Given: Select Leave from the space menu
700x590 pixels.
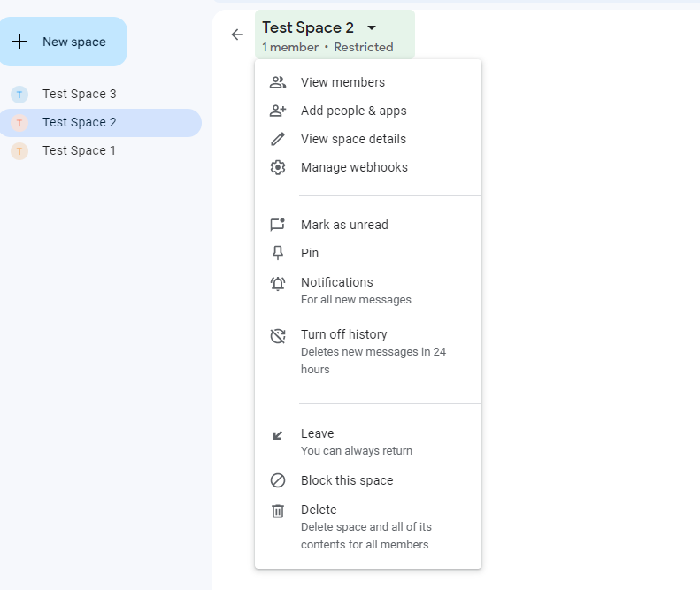Looking at the screenshot, I should point(318,433).
